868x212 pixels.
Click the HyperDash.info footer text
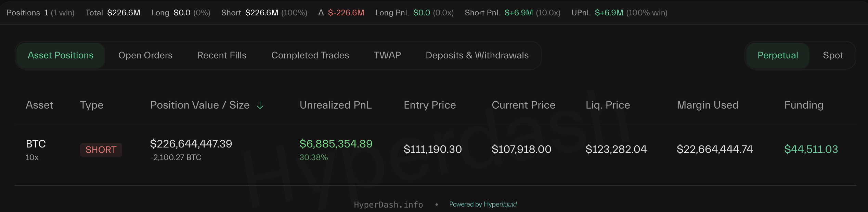tap(388, 205)
